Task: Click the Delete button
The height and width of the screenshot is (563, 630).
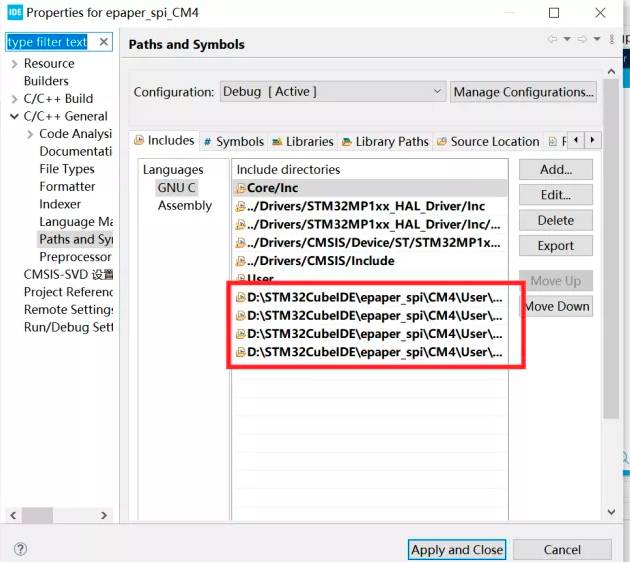Action: point(556,220)
